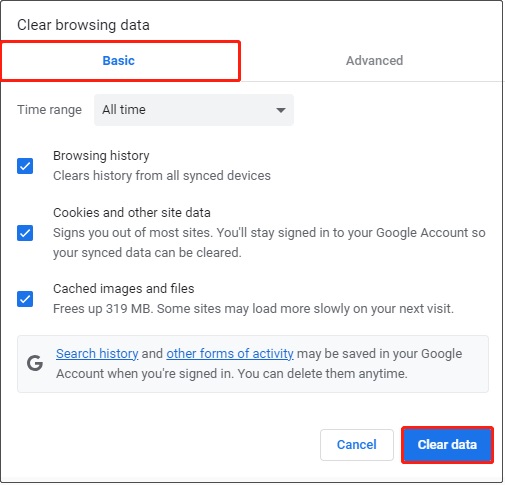Click the Cookies and other site data label
The width and height of the screenshot is (505, 485).
coord(132,213)
